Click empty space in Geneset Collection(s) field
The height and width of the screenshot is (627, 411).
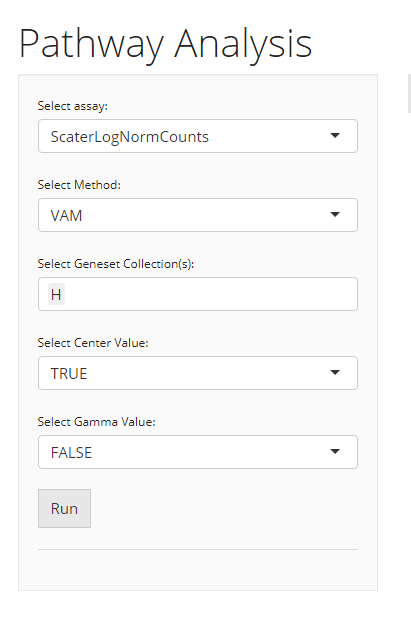coord(212,294)
